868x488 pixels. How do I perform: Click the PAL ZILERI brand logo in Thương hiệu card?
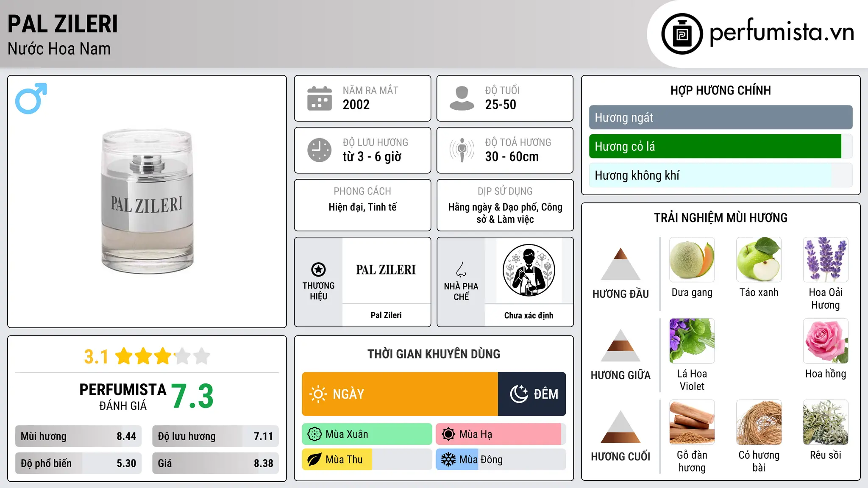pyautogui.click(x=386, y=270)
